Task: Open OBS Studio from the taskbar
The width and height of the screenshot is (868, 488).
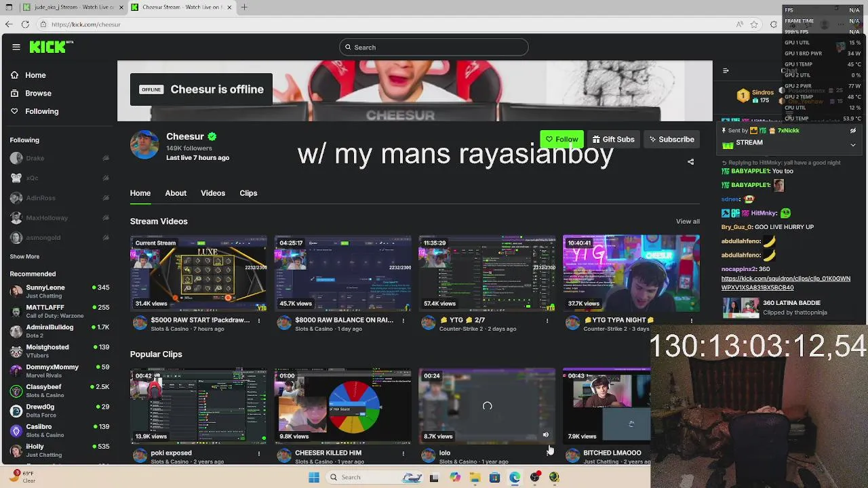Action: point(534,477)
